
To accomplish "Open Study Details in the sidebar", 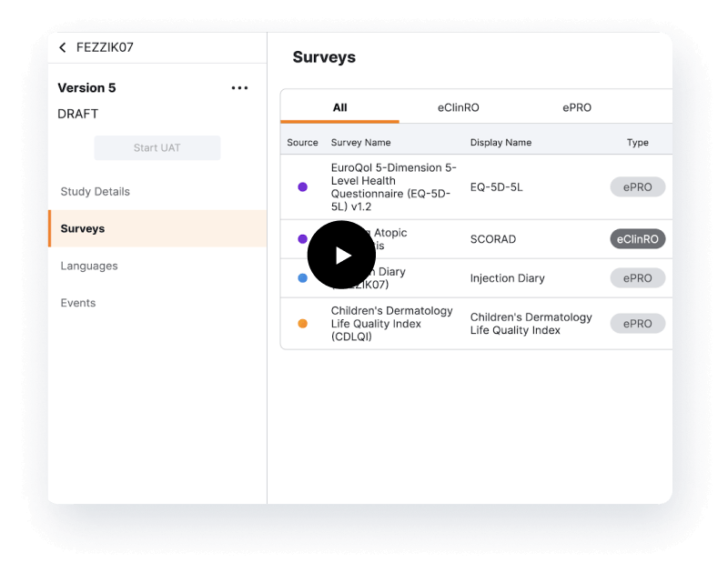I will 96,192.
